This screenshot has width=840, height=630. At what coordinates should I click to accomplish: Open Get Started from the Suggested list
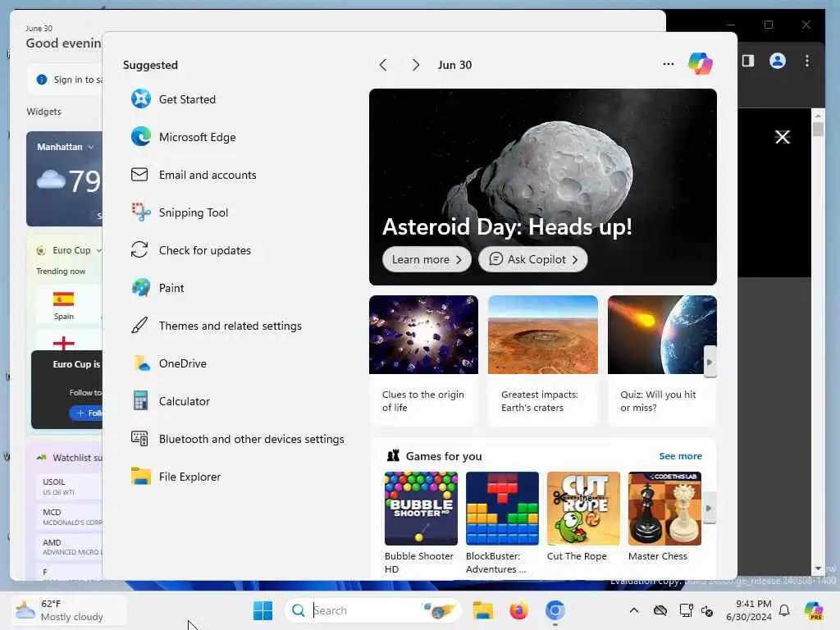(x=173, y=99)
